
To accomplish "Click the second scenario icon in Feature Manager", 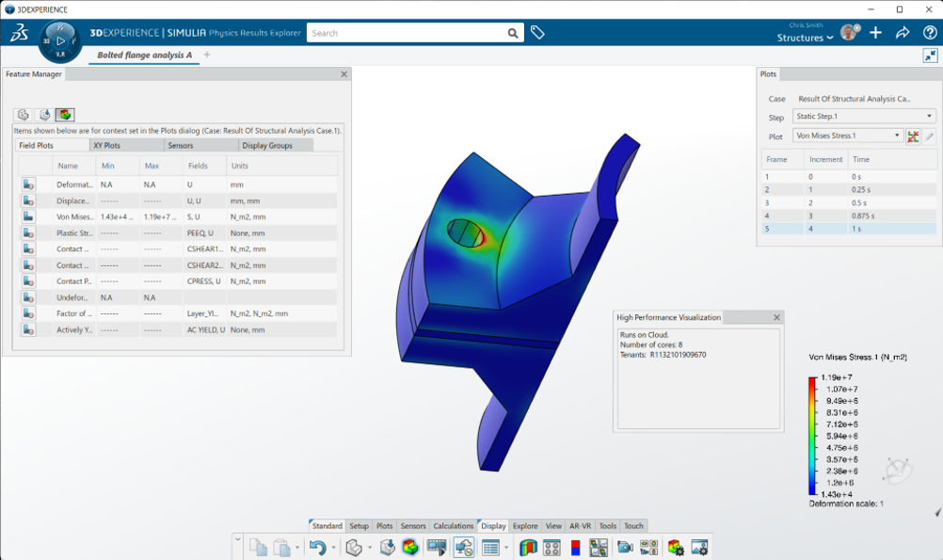I will pyautogui.click(x=44, y=115).
